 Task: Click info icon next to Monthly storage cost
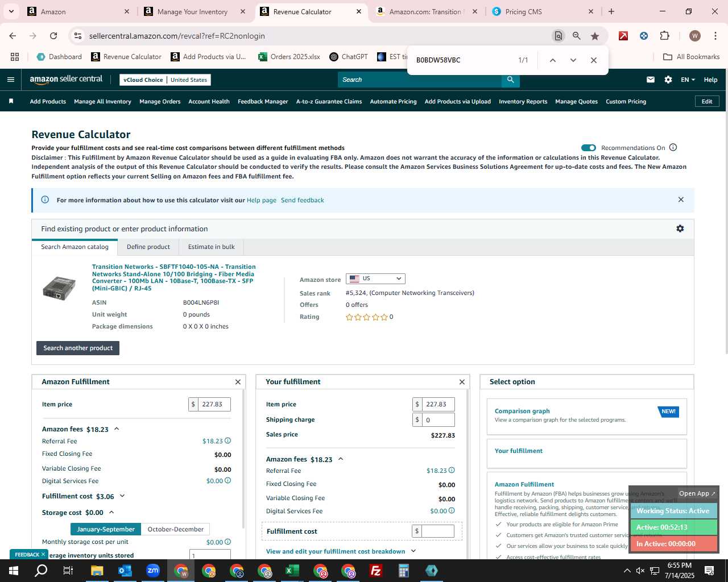(227, 542)
